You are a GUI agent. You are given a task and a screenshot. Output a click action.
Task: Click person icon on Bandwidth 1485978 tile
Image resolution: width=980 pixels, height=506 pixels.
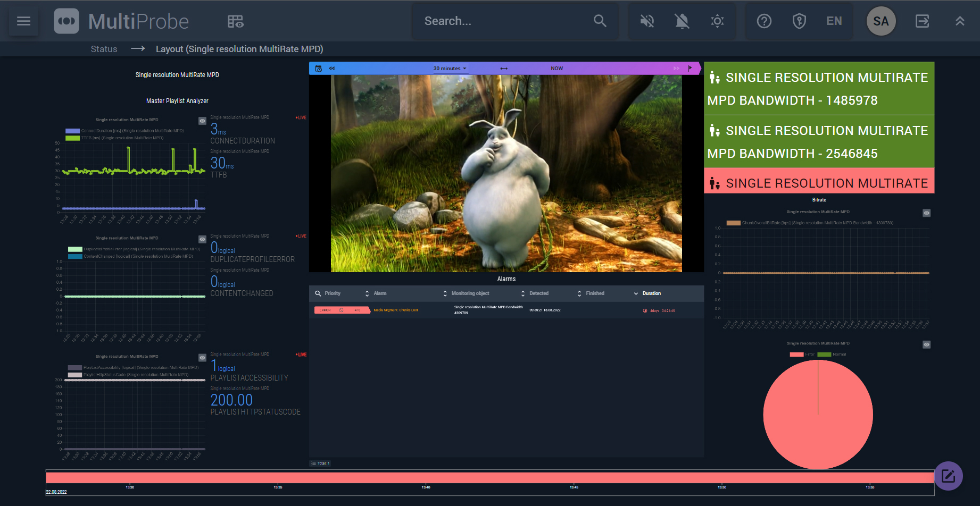[x=715, y=78]
